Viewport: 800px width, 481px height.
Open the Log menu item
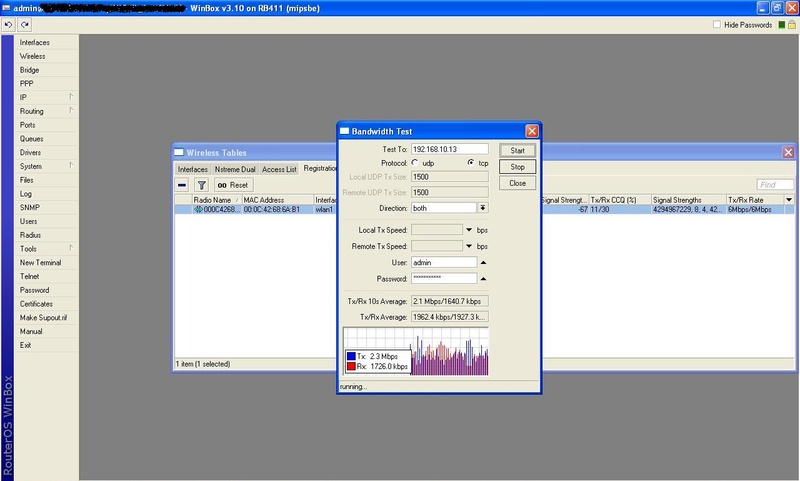click(x=46, y=194)
